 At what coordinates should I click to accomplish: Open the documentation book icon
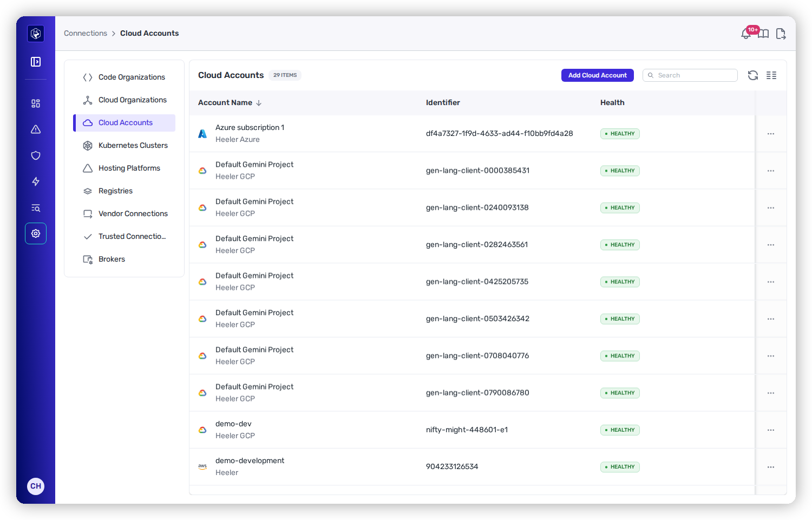pos(763,34)
